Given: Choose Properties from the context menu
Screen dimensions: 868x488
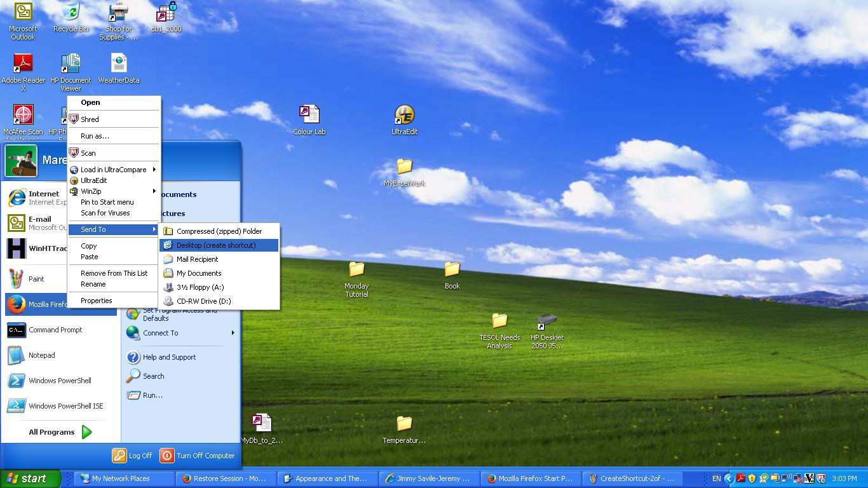Looking at the screenshot, I should [97, 301].
